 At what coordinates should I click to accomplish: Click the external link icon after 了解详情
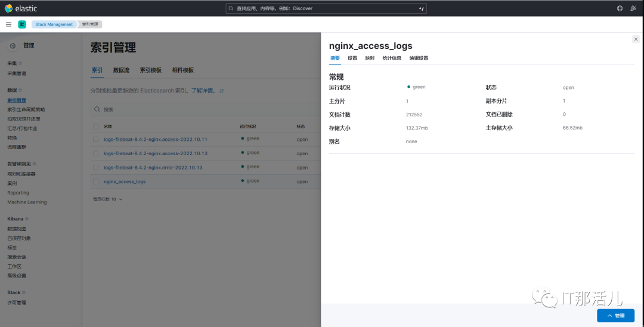point(221,91)
